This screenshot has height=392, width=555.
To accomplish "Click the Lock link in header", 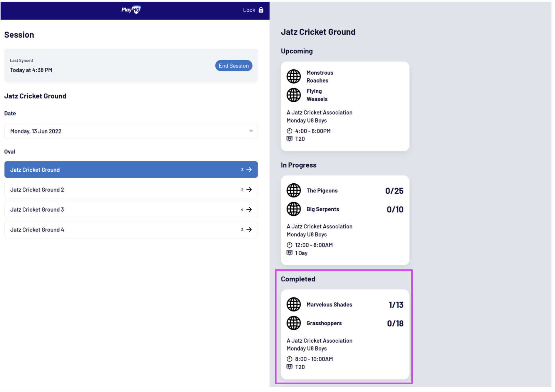I will pyautogui.click(x=253, y=10).
